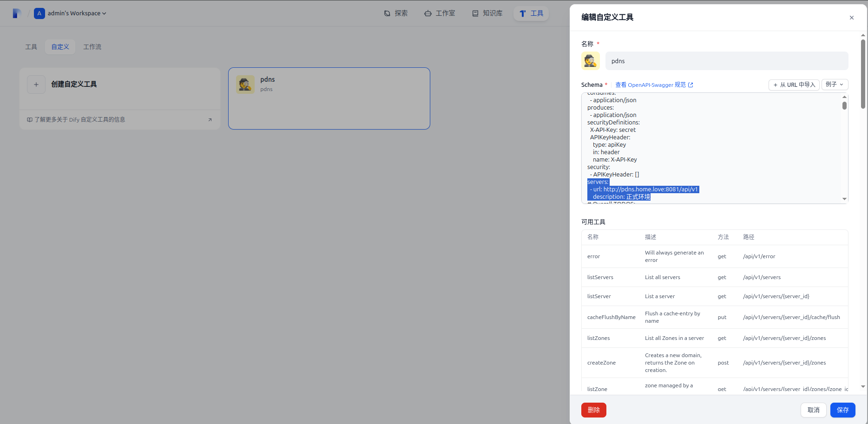Select the 'createZone' tool row
868x424 pixels.
(715, 363)
